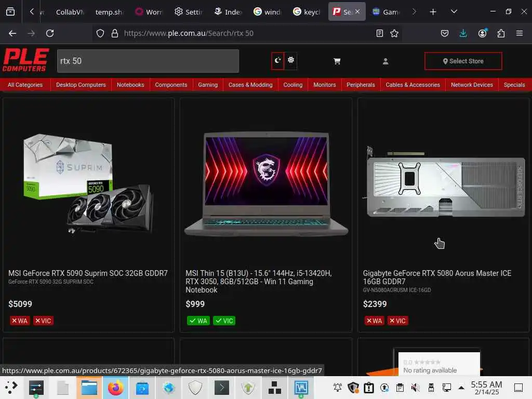Toggle reader view icon

tap(380, 33)
